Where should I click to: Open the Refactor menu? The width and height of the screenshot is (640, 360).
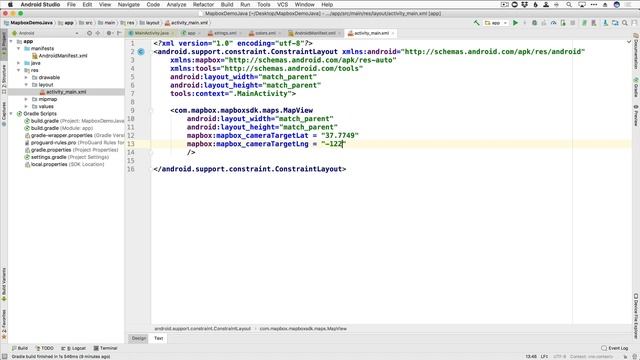click(203, 4)
